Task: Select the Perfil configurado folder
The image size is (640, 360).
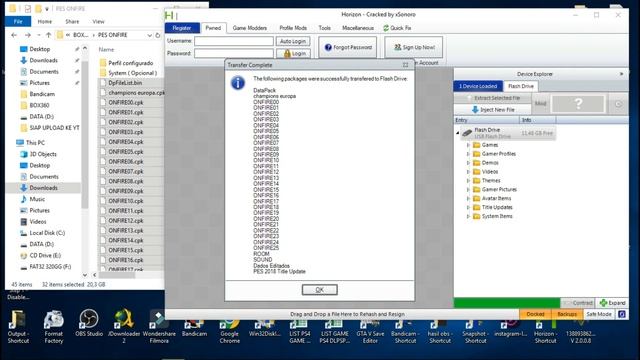Action: [131, 63]
